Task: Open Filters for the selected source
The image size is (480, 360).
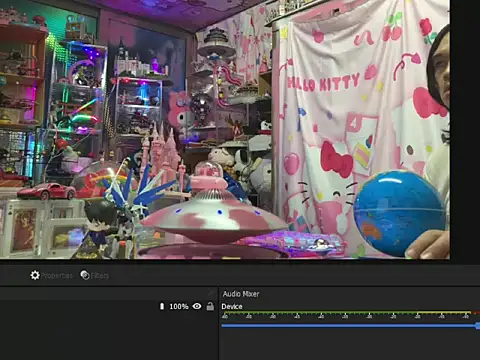Action: (x=100, y=276)
